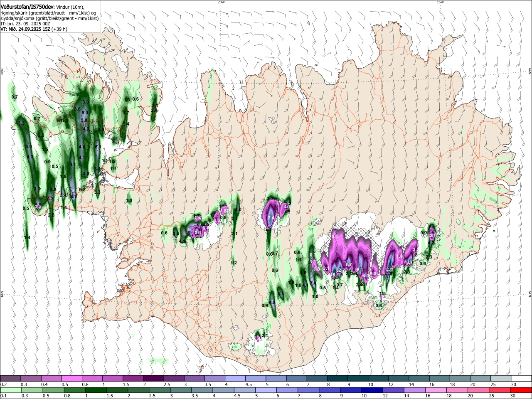Choose the dark purple upper swatch at 2

(x=153, y=378)
